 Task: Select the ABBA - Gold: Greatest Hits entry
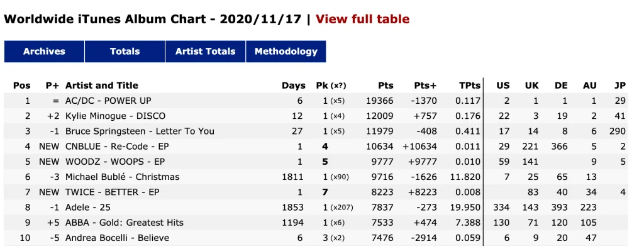pyautogui.click(x=125, y=223)
